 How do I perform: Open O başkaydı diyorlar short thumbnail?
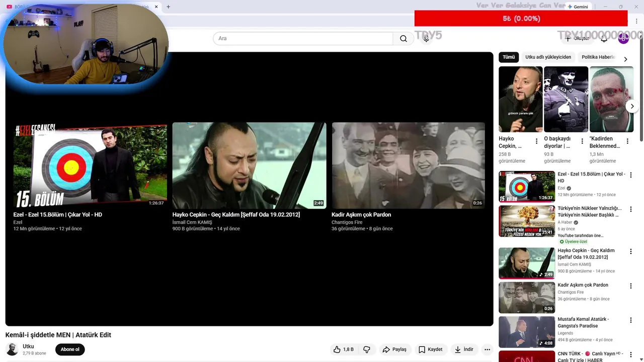click(566, 99)
